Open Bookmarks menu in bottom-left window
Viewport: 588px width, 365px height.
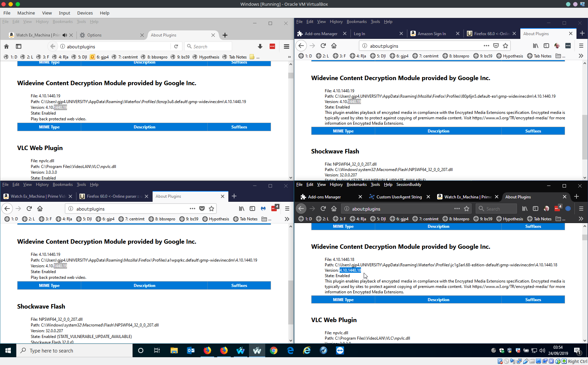click(x=63, y=185)
